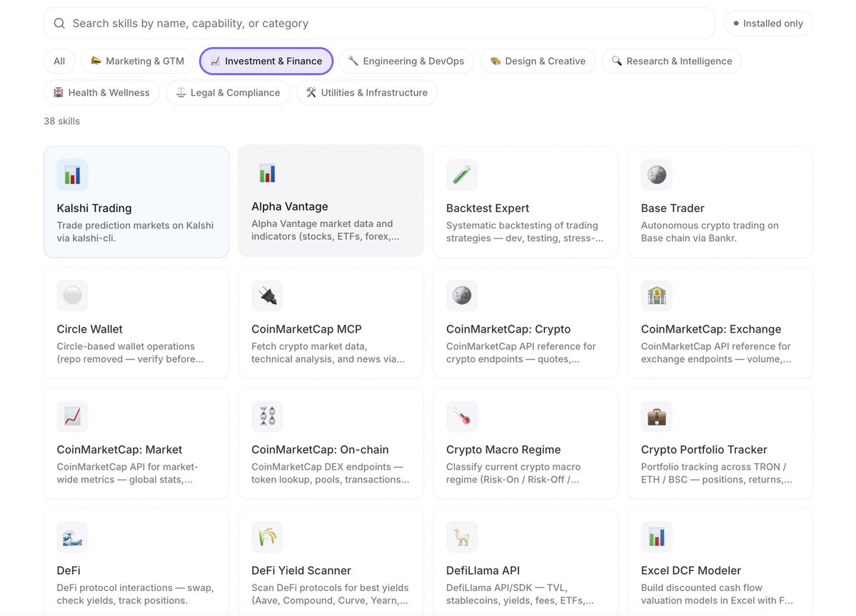Image resolution: width=856 pixels, height=616 pixels.
Task: Click the DeFi wave icon
Action: pos(72,537)
